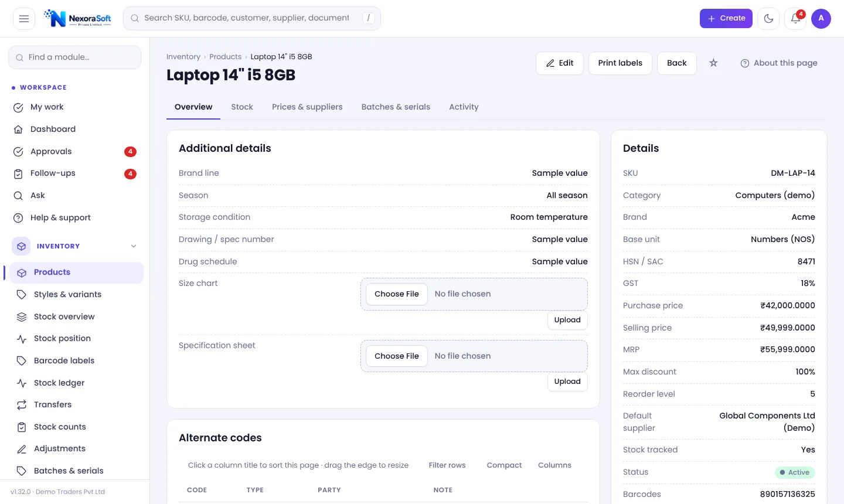Image resolution: width=844 pixels, height=504 pixels.
Task: Open Stock ledger in sidebar
Action: [76, 383]
